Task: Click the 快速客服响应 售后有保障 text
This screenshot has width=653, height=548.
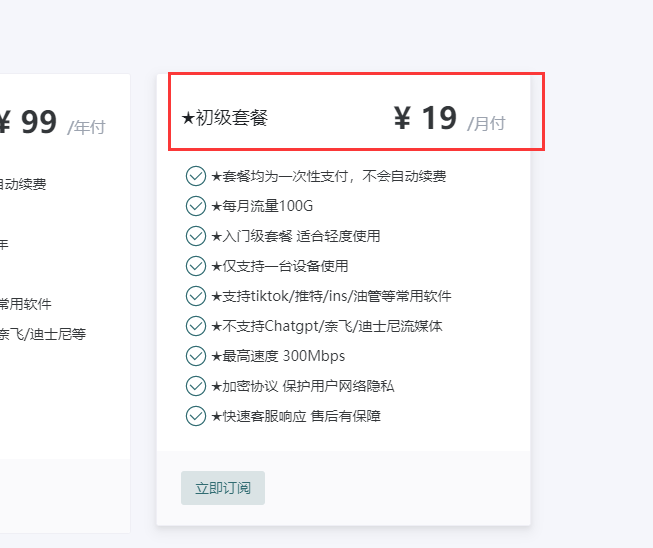Action: [x=296, y=416]
